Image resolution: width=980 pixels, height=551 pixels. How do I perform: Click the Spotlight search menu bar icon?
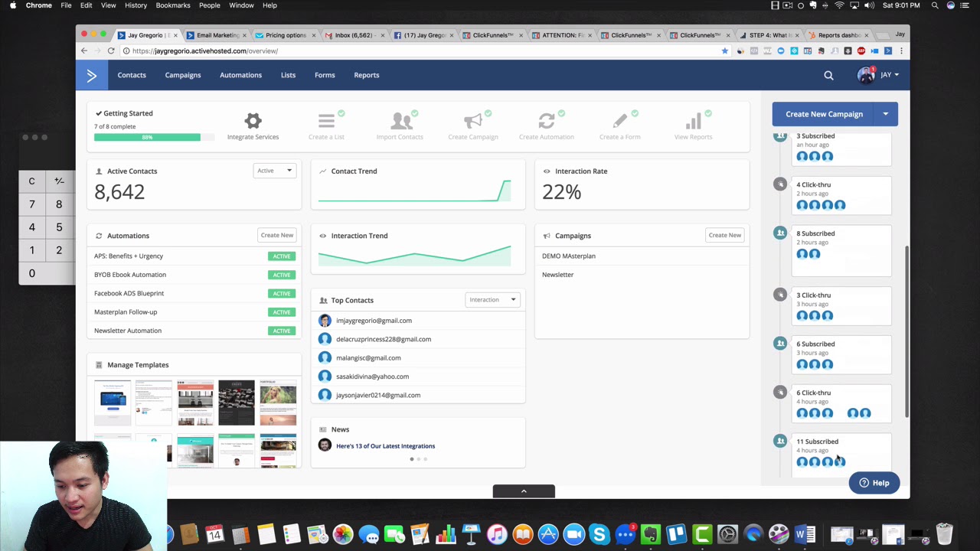tap(935, 5)
